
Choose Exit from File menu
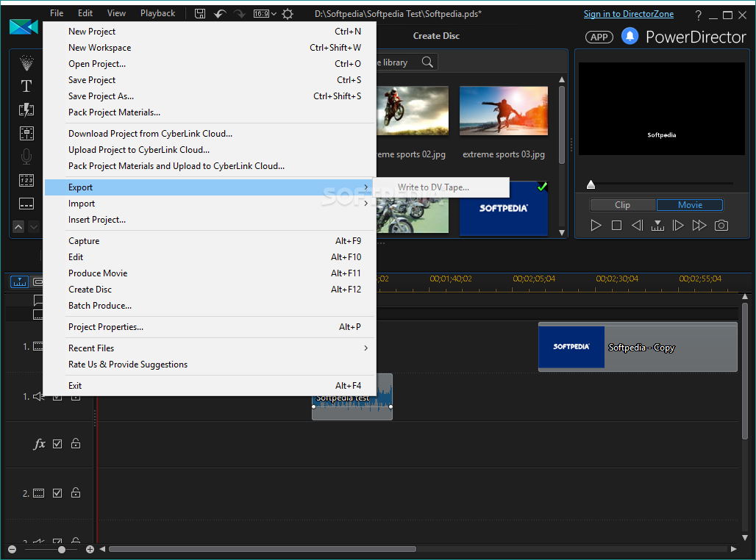210,386
